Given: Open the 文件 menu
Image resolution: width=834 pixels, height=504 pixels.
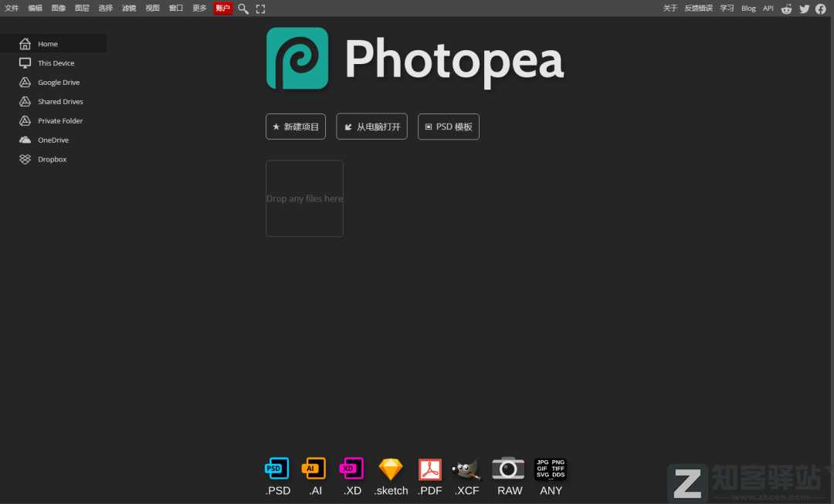Looking at the screenshot, I should coord(12,8).
